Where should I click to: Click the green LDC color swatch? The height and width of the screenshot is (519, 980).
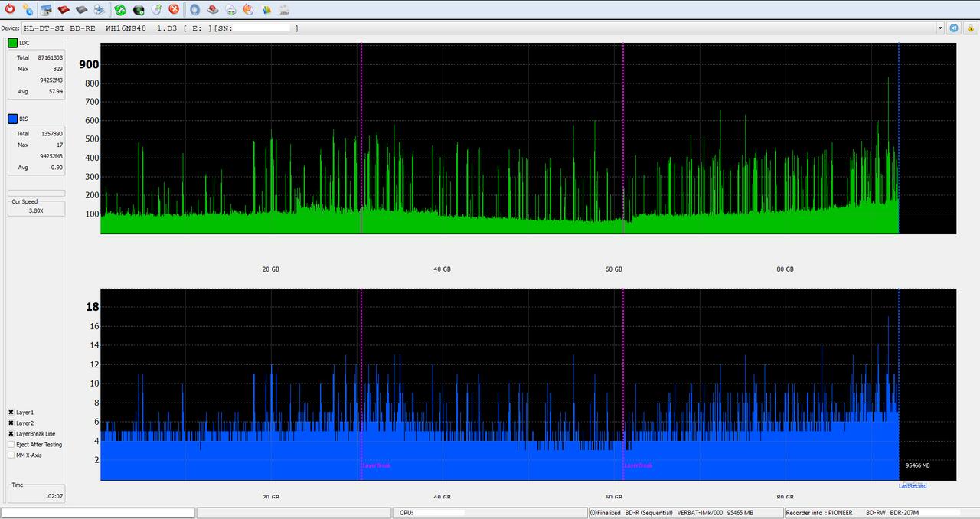12,43
